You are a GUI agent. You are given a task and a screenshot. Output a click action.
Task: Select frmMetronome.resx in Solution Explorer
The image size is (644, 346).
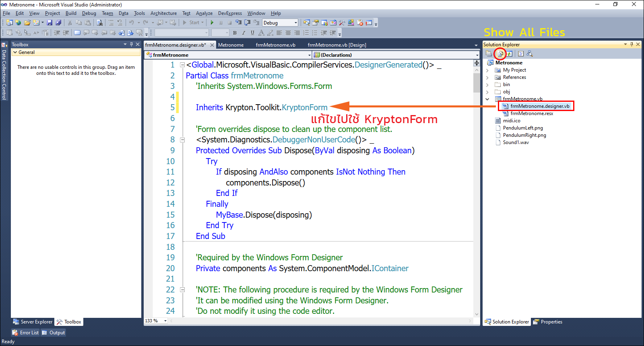532,113
